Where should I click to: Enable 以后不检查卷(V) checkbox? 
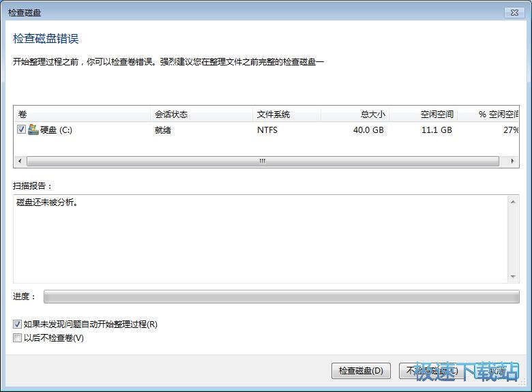pos(17,337)
